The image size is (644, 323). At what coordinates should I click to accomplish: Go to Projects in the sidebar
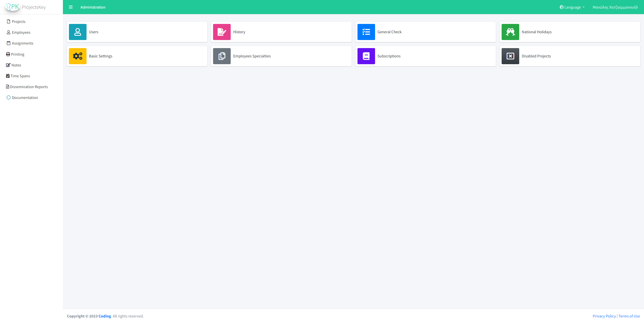pos(19,22)
